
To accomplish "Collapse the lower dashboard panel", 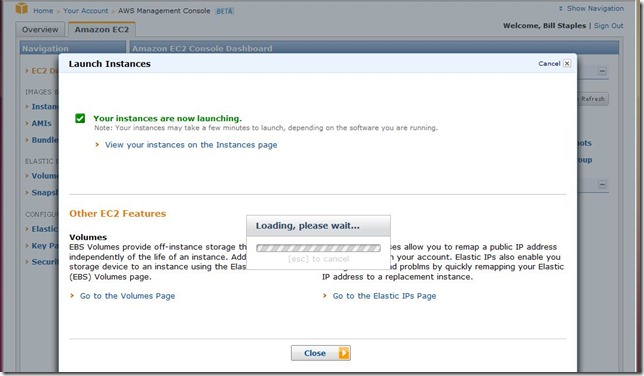I will coord(602,184).
